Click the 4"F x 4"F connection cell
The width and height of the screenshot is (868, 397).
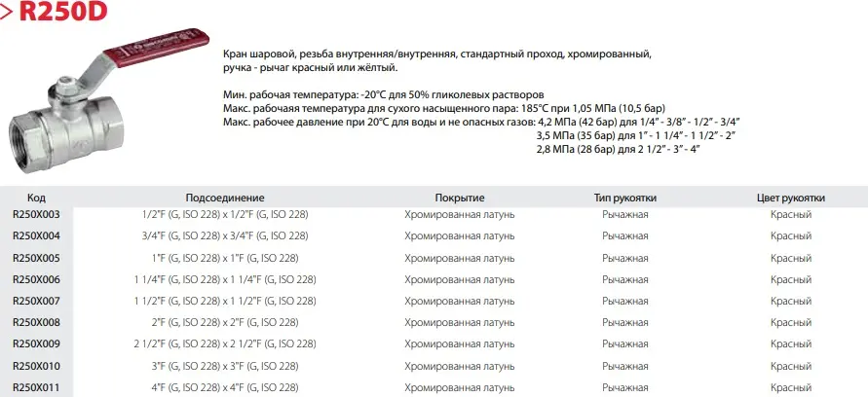click(225, 387)
